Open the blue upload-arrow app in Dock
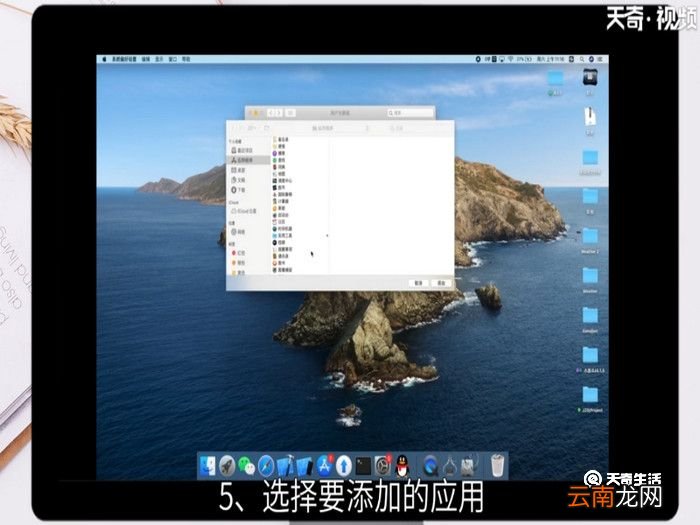This screenshot has width=700, height=525. tap(344, 467)
